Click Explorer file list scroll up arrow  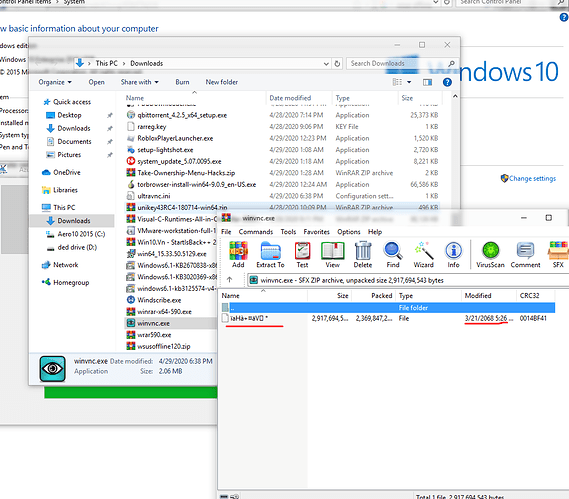[455, 97]
